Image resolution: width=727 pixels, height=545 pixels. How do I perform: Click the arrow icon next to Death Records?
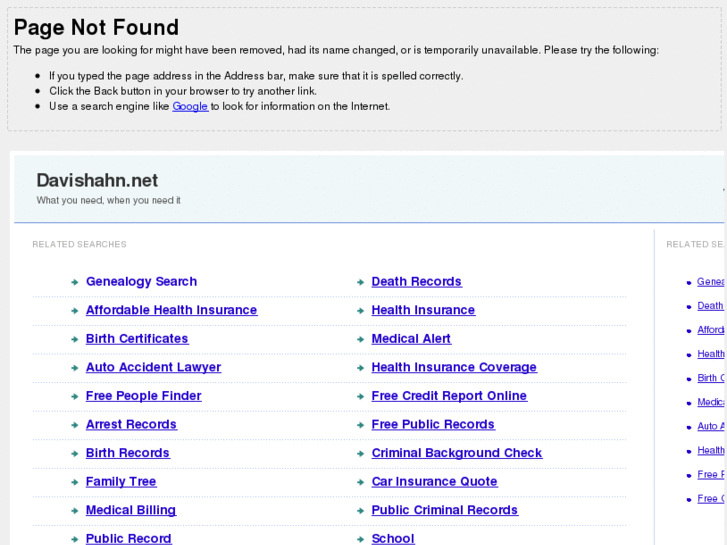(360, 283)
